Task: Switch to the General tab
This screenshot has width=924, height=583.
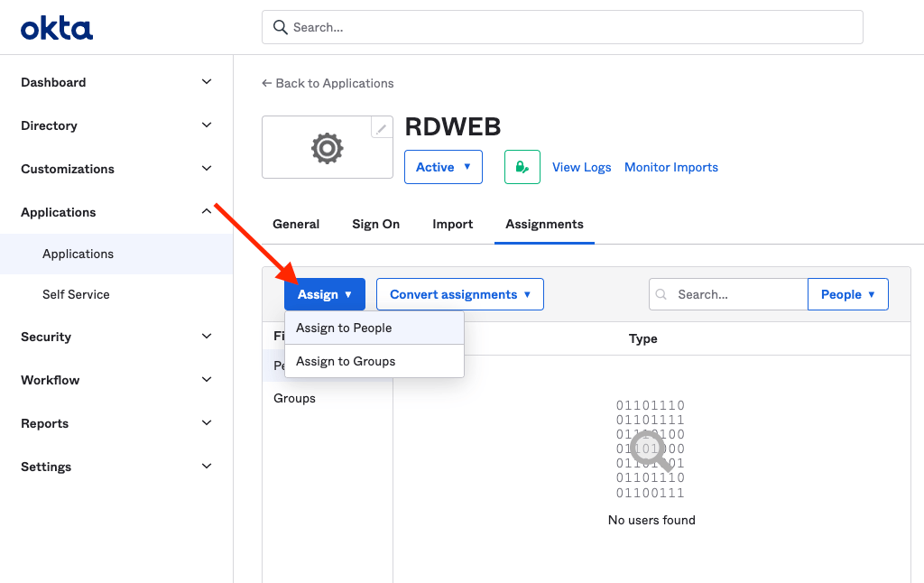Action: click(296, 224)
